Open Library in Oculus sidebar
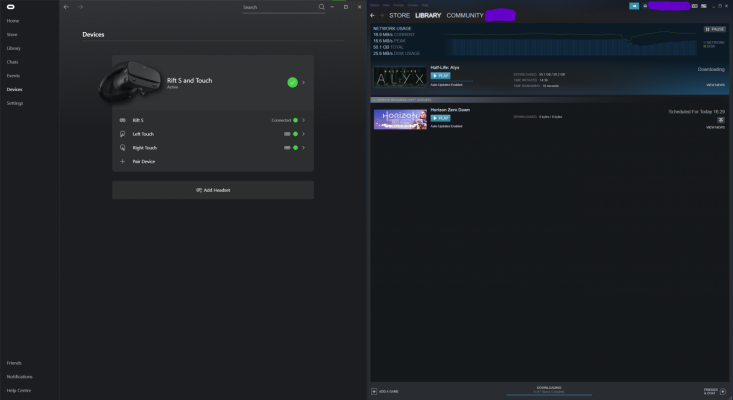 tap(14, 48)
